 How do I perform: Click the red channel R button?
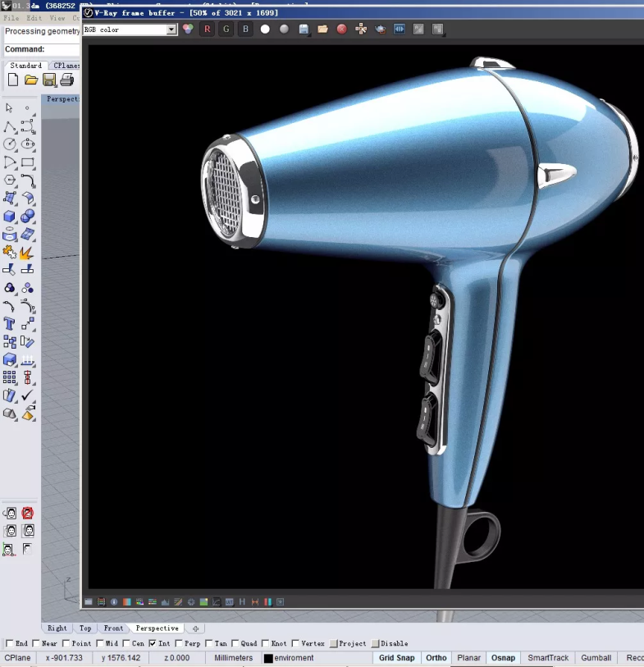point(208,30)
